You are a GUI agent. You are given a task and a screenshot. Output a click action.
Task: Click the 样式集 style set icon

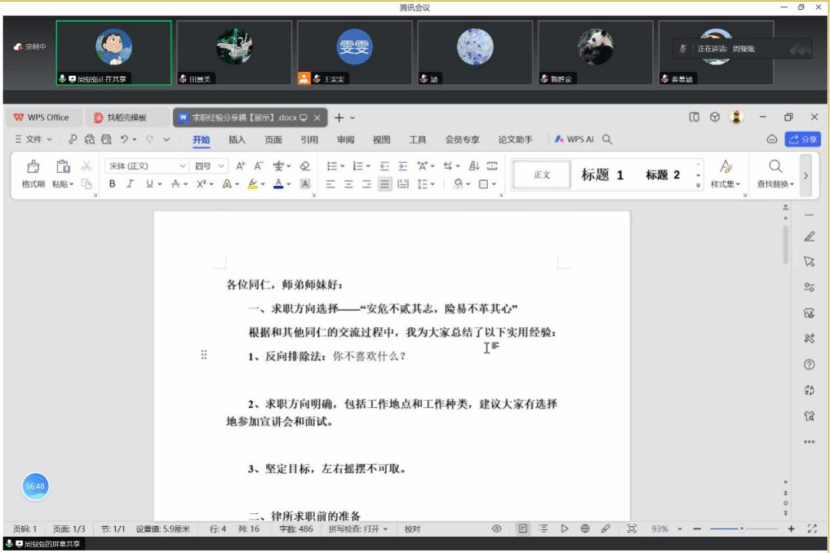click(x=726, y=173)
